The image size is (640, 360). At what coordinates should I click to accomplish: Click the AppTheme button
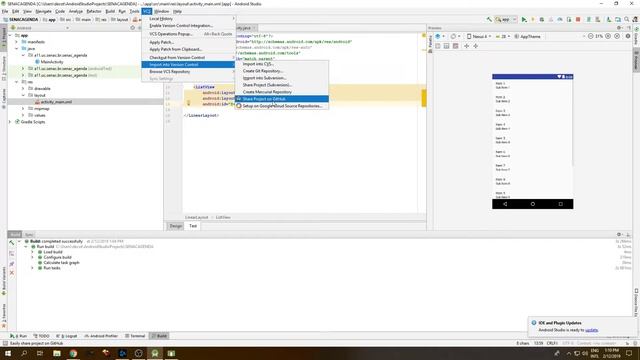click(x=527, y=36)
